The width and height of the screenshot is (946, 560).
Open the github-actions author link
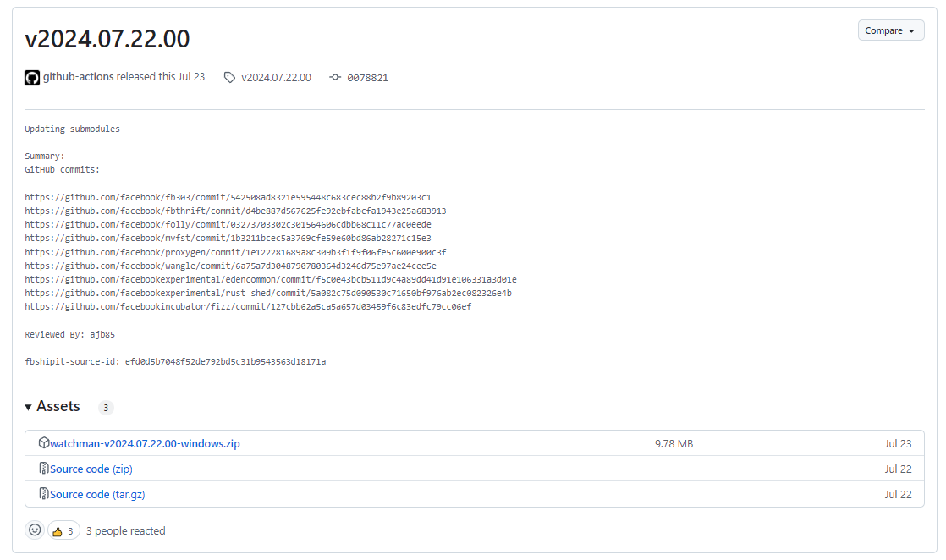[x=79, y=77]
